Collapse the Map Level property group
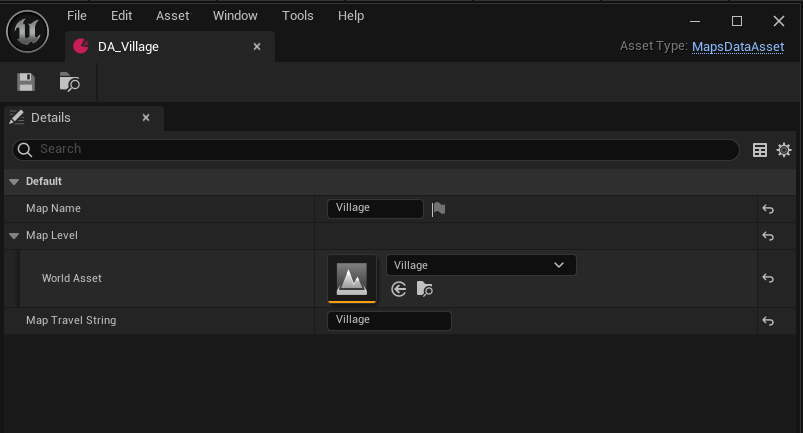The image size is (803, 433). [x=14, y=236]
